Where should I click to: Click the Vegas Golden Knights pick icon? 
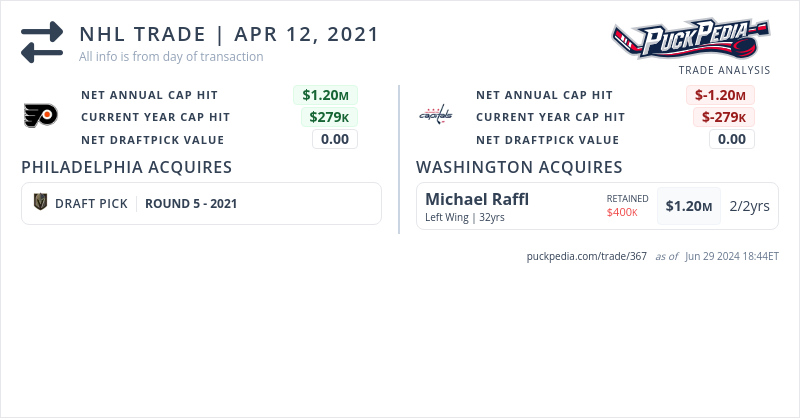tap(41, 203)
